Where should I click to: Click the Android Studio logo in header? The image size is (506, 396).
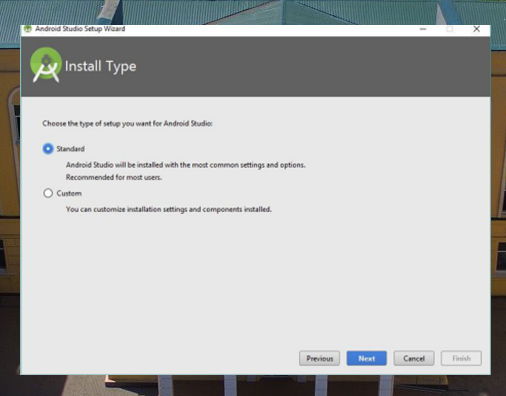46,65
